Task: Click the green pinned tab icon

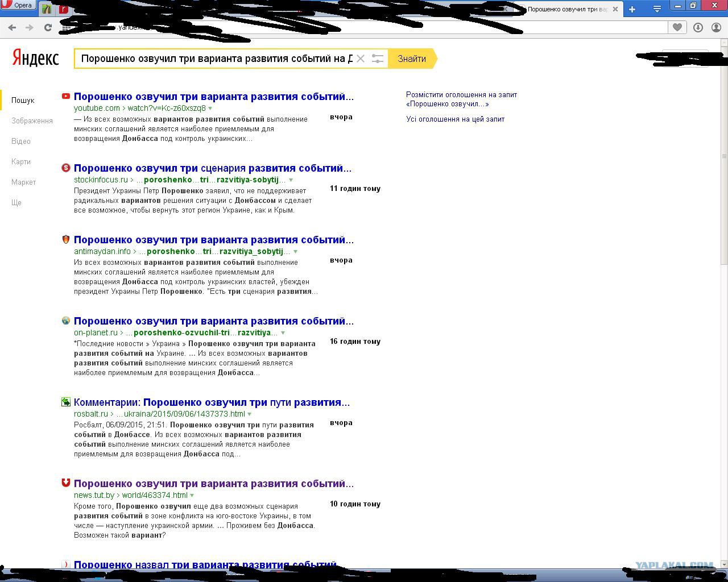Action: click(47, 9)
